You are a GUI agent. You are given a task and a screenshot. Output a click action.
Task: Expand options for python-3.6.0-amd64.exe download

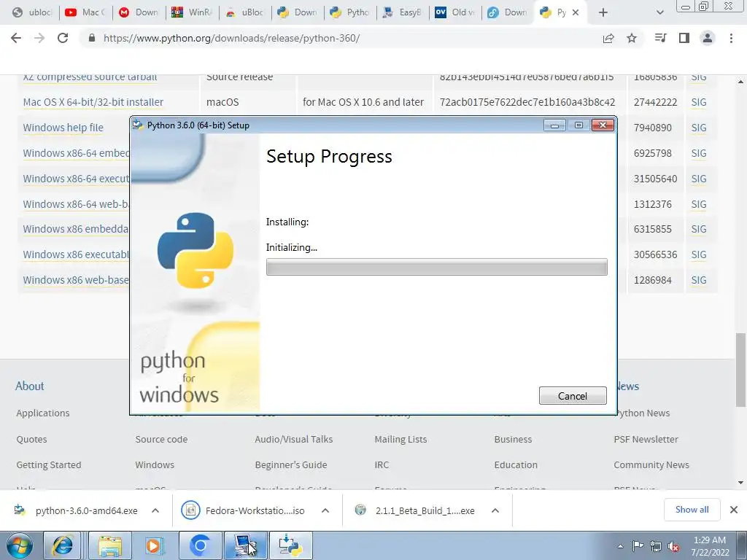click(x=155, y=510)
